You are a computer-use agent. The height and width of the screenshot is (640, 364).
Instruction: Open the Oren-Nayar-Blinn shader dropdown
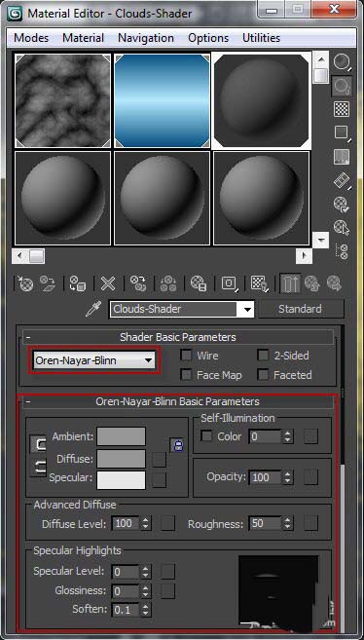[x=93, y=360]
